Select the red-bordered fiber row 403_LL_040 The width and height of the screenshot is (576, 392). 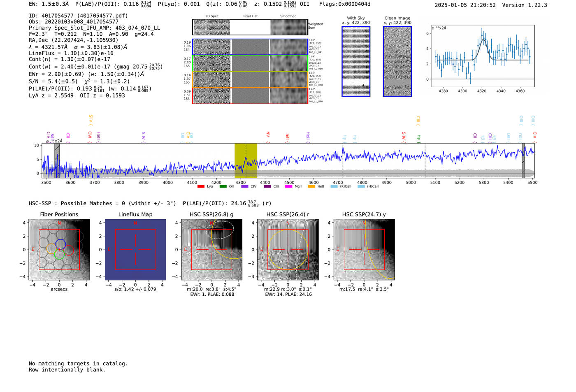(250, 95)
